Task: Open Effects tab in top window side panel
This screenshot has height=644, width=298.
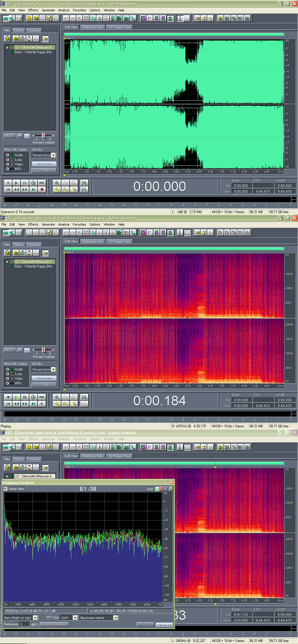Action: [x=19, y=31]
